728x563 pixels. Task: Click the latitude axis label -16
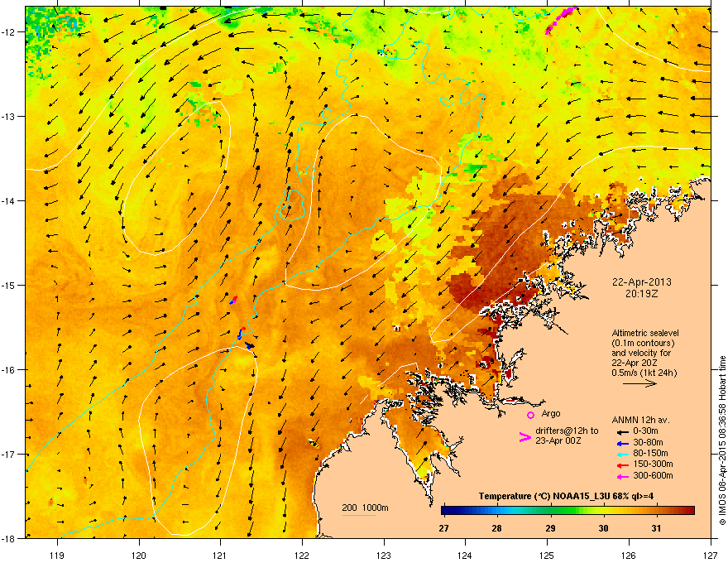click(9, 370)
